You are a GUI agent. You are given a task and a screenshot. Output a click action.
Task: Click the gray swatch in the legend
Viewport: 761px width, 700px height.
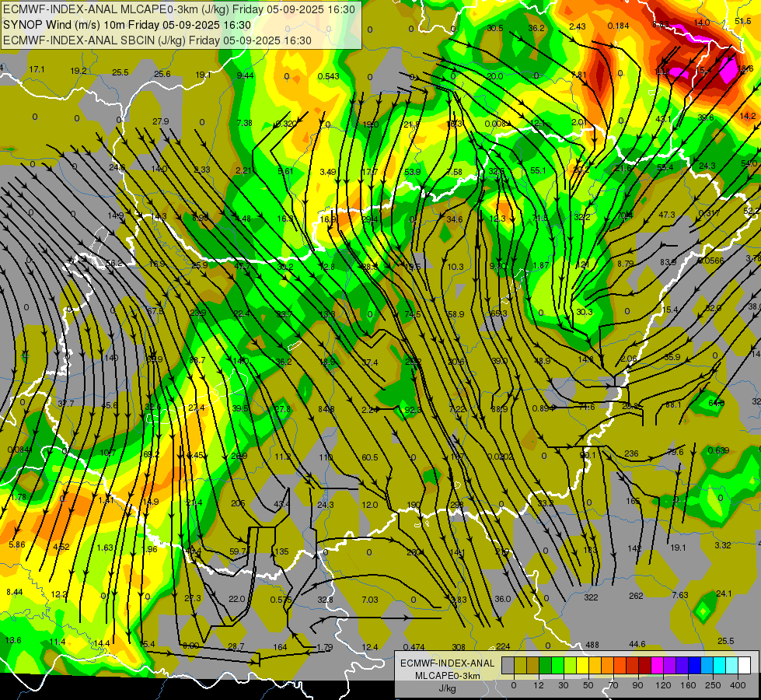(x=508, y=666)
